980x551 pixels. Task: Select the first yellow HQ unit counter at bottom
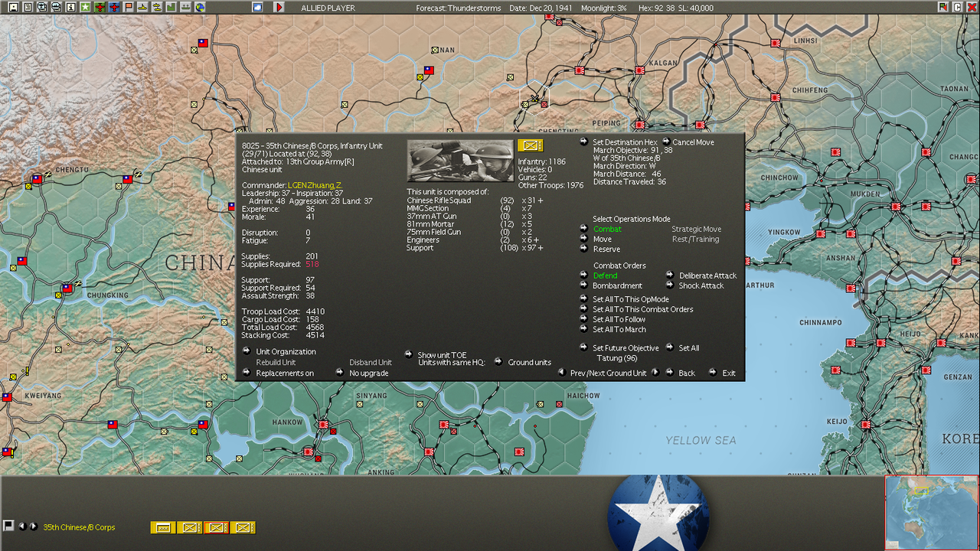click(162, 527)
